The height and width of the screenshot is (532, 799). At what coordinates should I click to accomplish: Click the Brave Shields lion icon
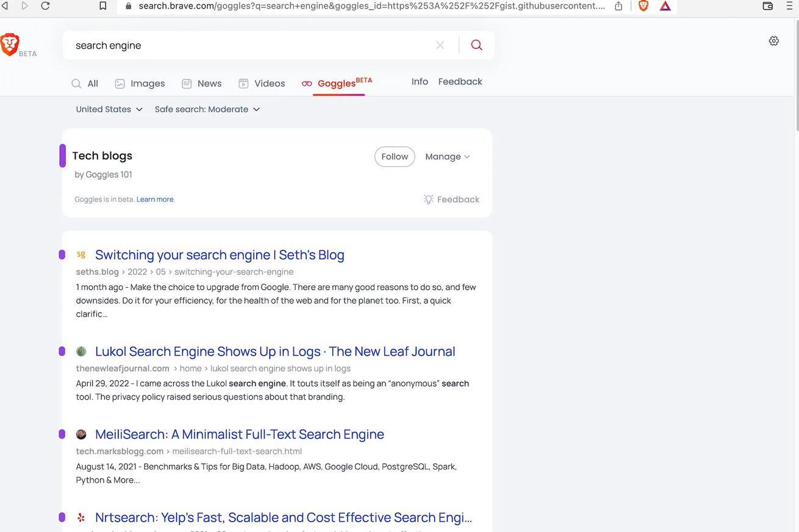[643, 6]
